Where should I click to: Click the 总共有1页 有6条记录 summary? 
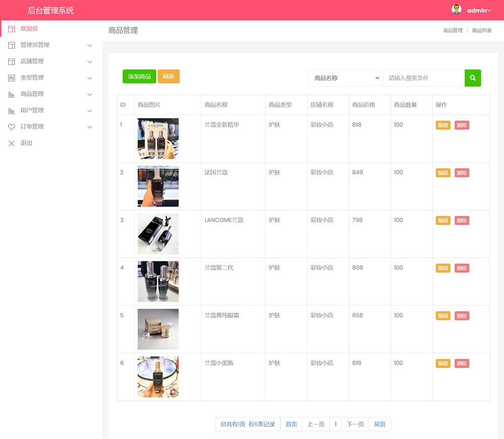248,424
